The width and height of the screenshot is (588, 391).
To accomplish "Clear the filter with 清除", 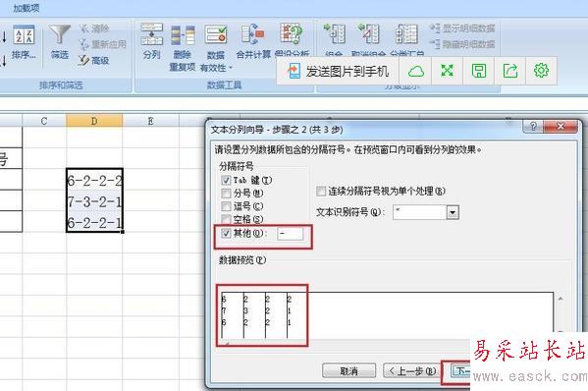I will pos(94,28).
